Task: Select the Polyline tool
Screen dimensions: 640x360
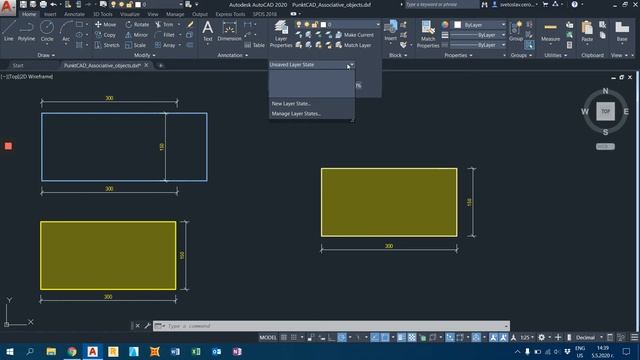Action: tap(26, 31)
